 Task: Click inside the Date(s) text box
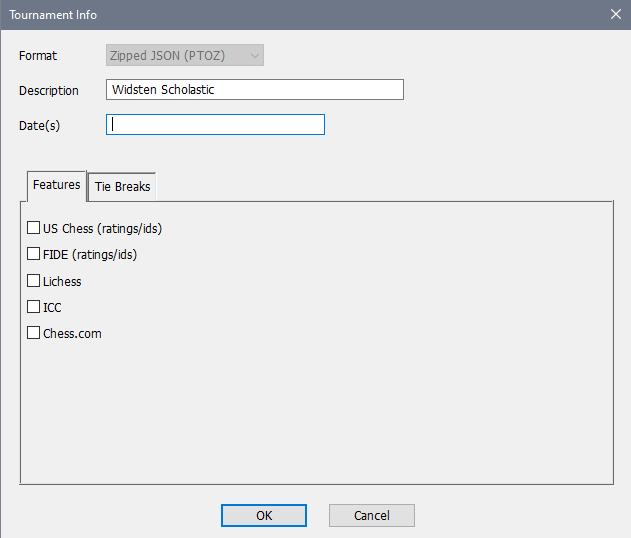tap(215, 125)
